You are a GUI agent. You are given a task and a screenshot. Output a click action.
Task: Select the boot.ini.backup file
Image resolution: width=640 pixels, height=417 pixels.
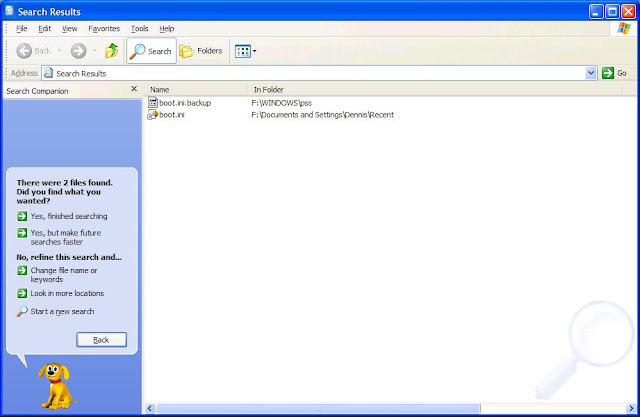(185, 103)
